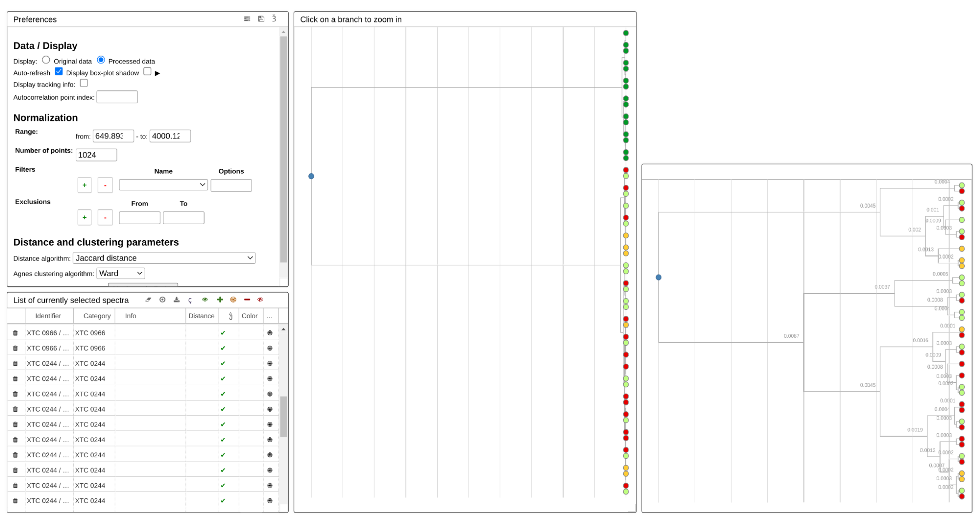Click the download icon in spectra toolbar
This screenshot has height=520, width=980.
(x=177, y=300)
